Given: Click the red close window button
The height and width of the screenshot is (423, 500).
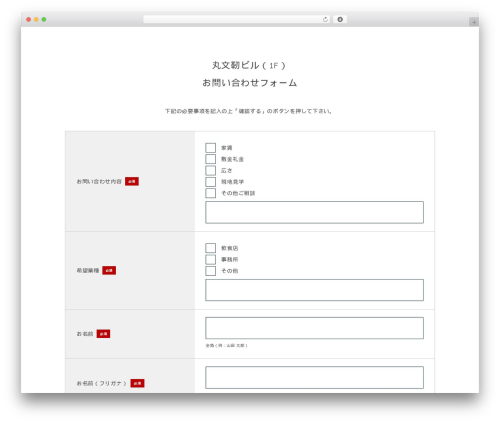Looking at the screenshot, I should point(29,19).
